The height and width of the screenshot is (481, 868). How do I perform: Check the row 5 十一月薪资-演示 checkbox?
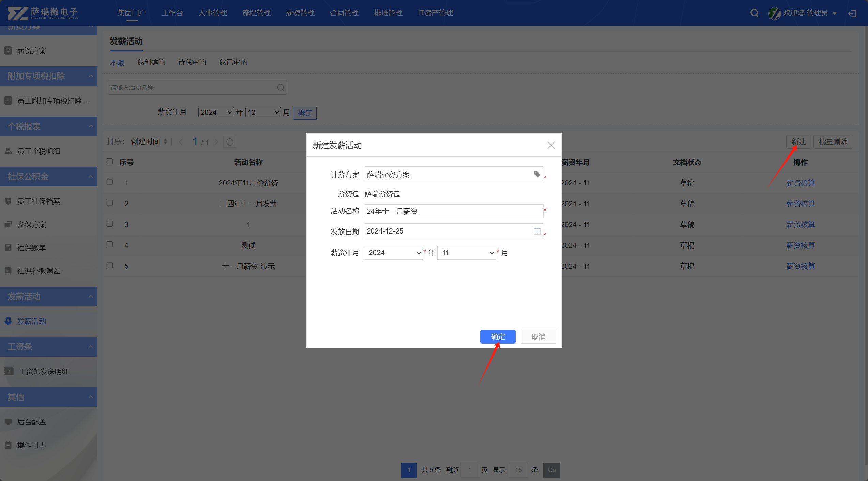tap(110, 266)
